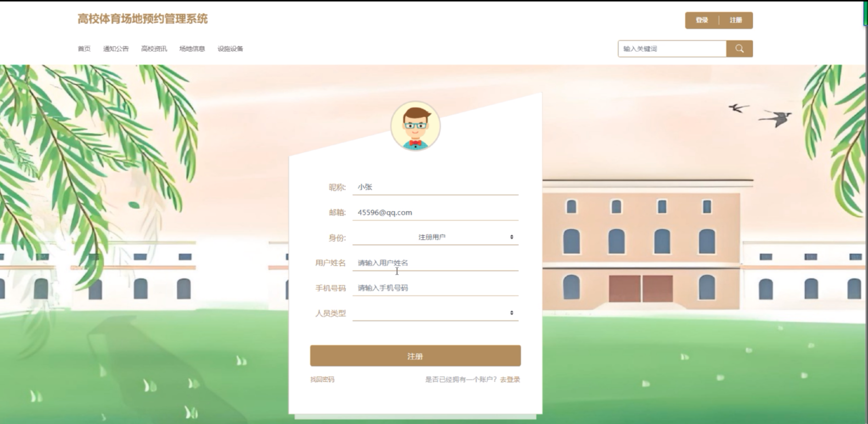The width and height of the screenshot is (868, 424).
Task: Open 高校资讯 navigation item
Action: (x=154, y=49)
